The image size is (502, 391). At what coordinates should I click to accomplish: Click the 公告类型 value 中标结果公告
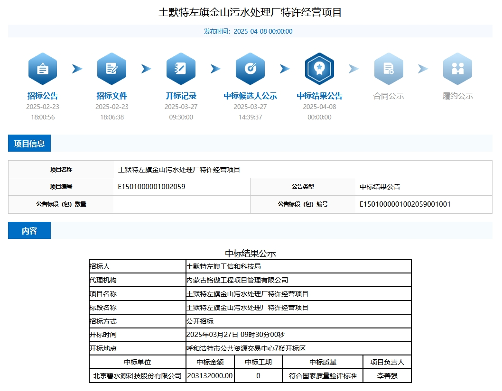point(380,187)
